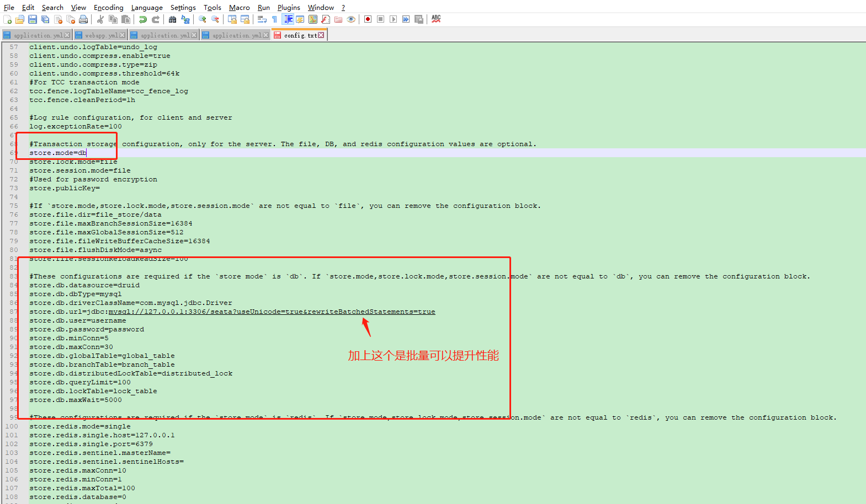This screenshot has height=504, width=866.
Task: Toggle word wrap toolbar icon
Action: [x=262, y=19]
